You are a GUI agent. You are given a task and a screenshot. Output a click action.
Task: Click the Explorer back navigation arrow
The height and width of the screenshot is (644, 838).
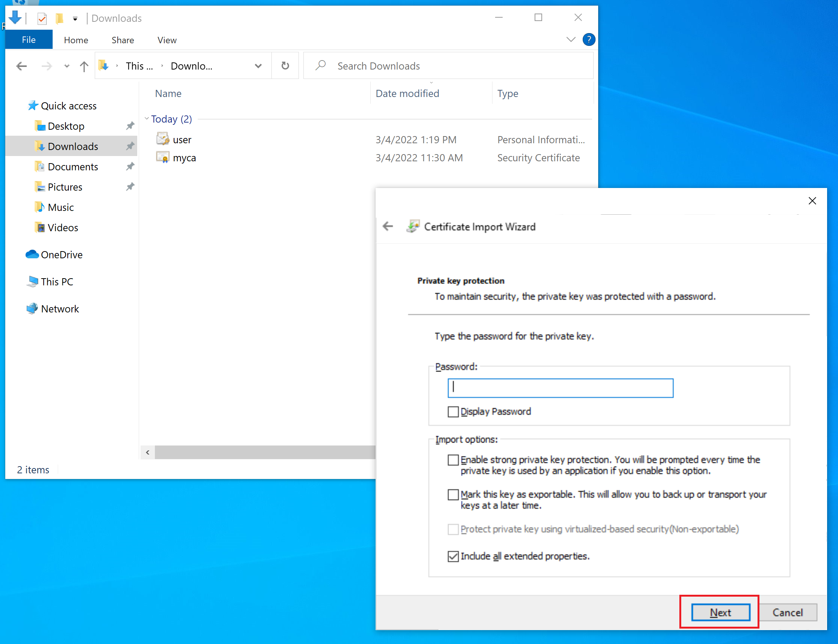tap(21, 66)
